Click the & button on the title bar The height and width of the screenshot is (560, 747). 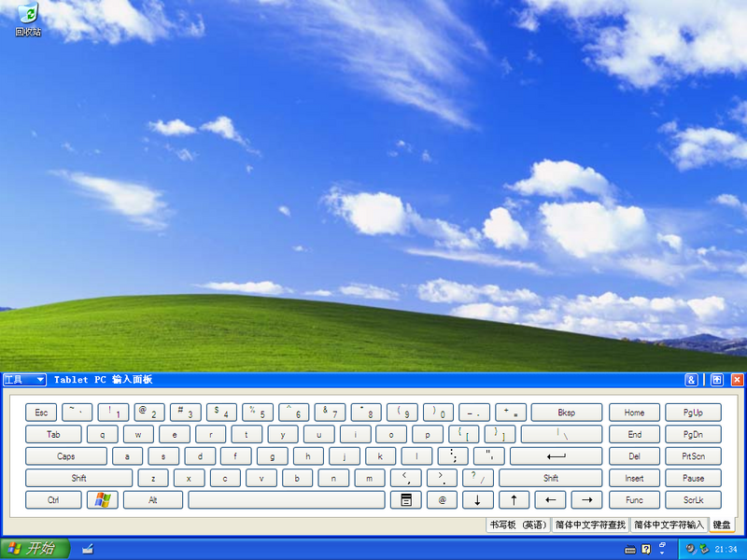[x=691, y=380]
